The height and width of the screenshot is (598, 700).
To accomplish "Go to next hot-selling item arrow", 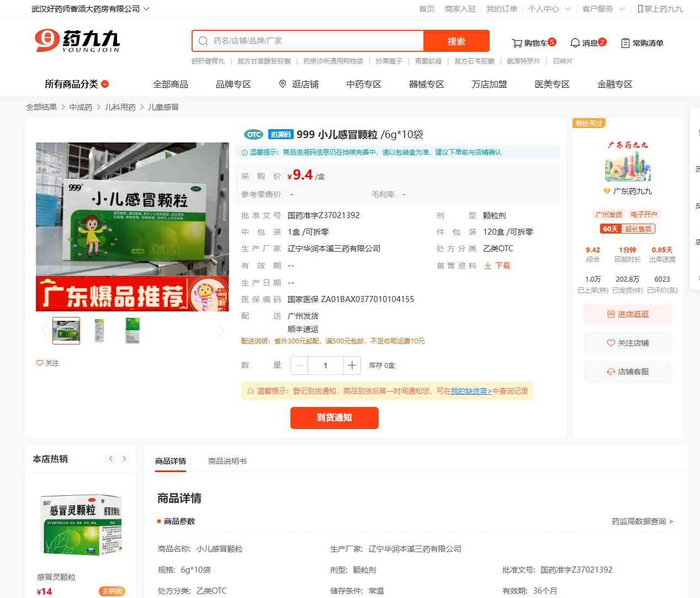I will (124, 459).
